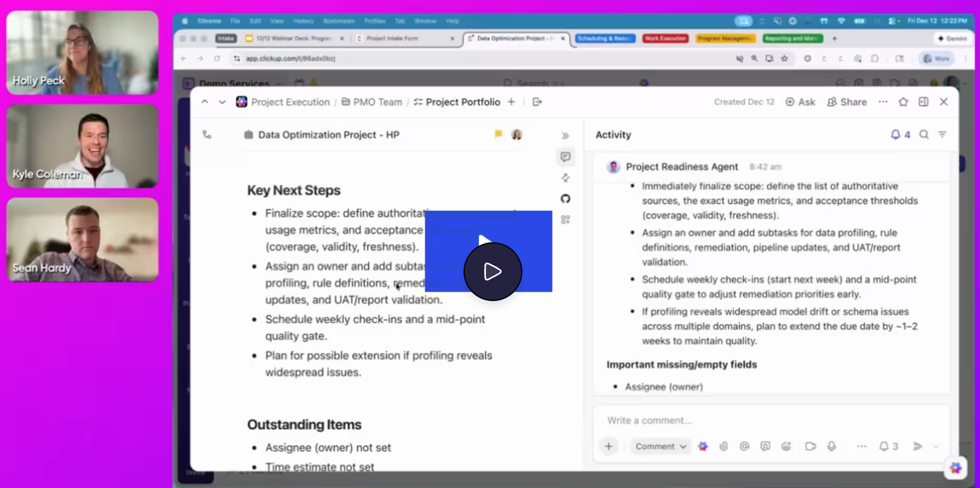Viewport: 980px width, 488px height.
Task: Expand the send options chevron
Action: 936,446
